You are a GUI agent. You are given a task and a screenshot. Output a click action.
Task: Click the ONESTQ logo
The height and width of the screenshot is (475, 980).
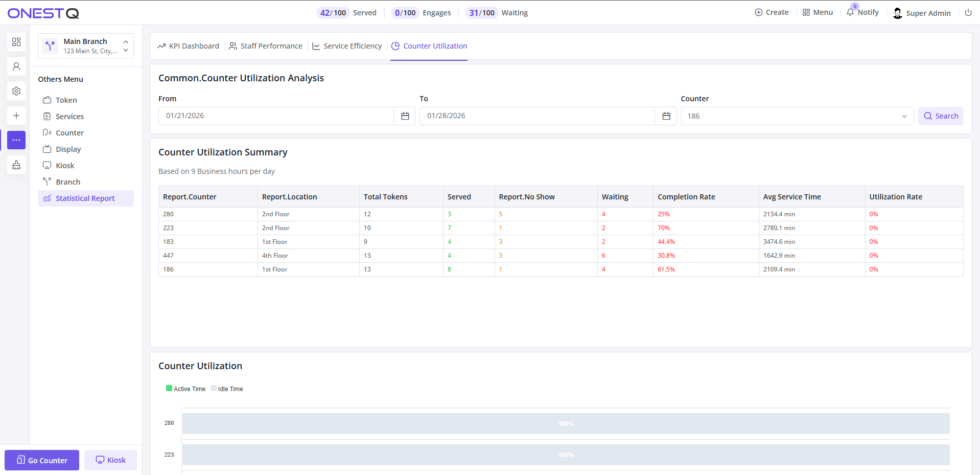43,13
